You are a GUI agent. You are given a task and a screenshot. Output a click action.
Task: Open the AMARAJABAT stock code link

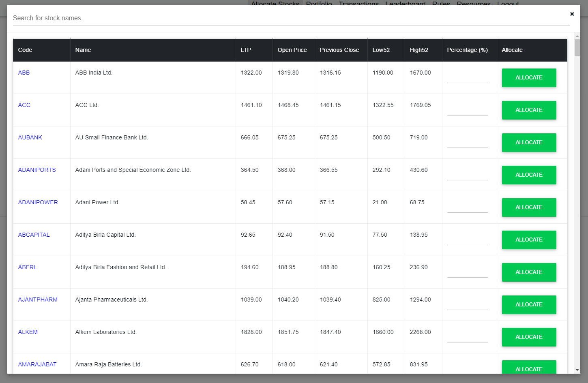[x=37, y=364]
